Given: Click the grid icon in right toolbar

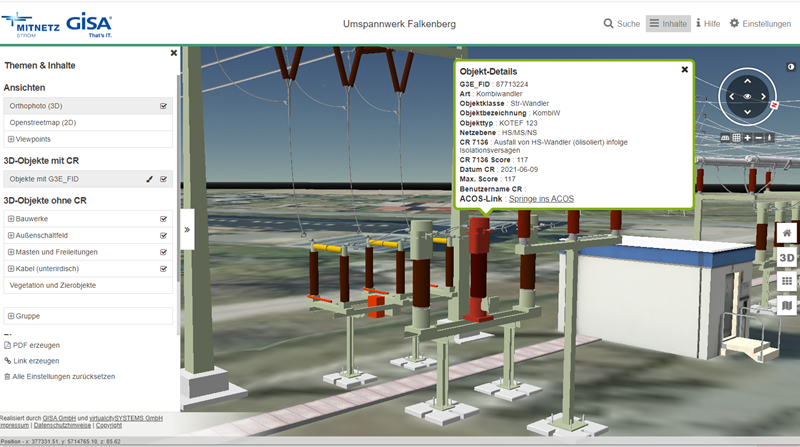Looking at the screenshot, I should pyautogui.click(x=787, y=282).
